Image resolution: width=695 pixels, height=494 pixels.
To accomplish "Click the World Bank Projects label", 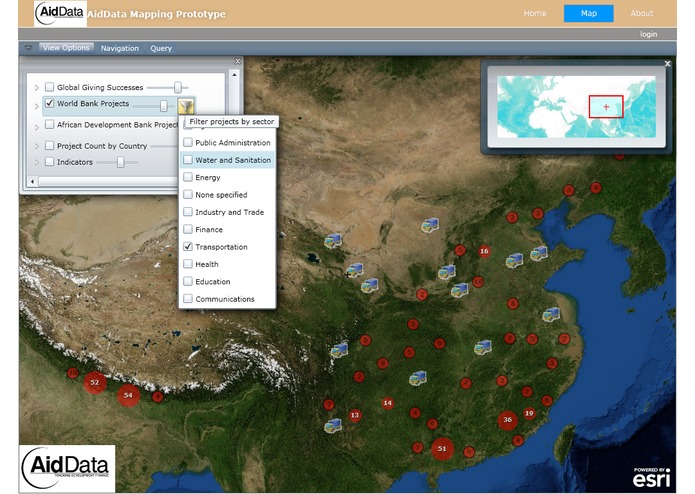I will [93, 103].
